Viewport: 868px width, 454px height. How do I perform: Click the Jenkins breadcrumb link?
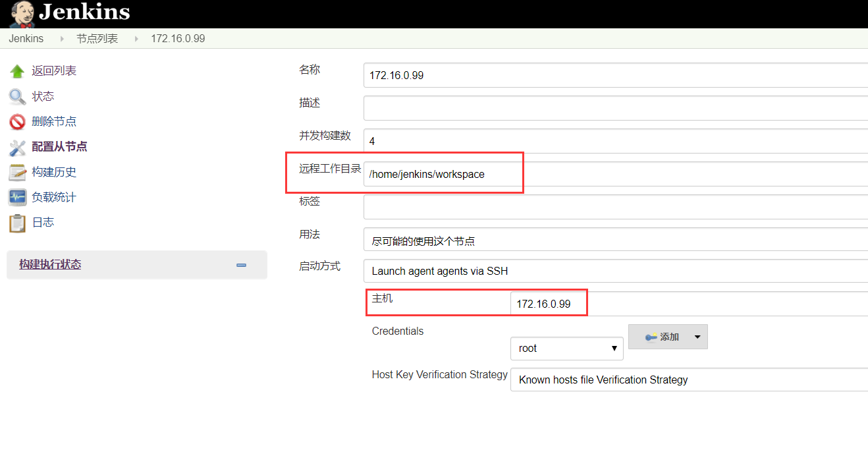click(26, 39)
